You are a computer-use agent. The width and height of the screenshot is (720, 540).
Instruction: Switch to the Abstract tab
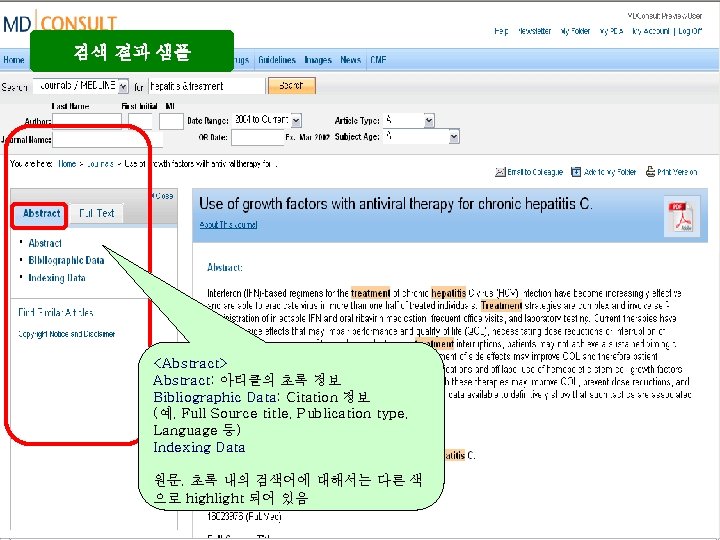(41, 214)
